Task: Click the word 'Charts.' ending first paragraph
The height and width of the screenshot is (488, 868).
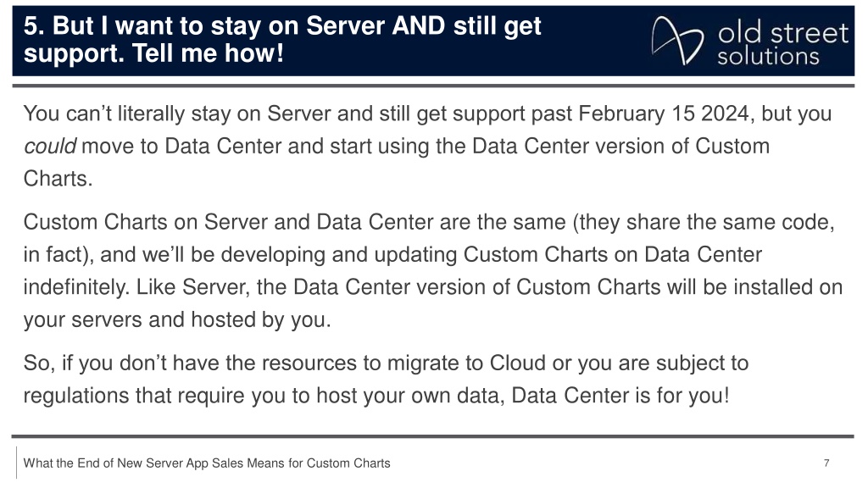Action: click(58, 179)
